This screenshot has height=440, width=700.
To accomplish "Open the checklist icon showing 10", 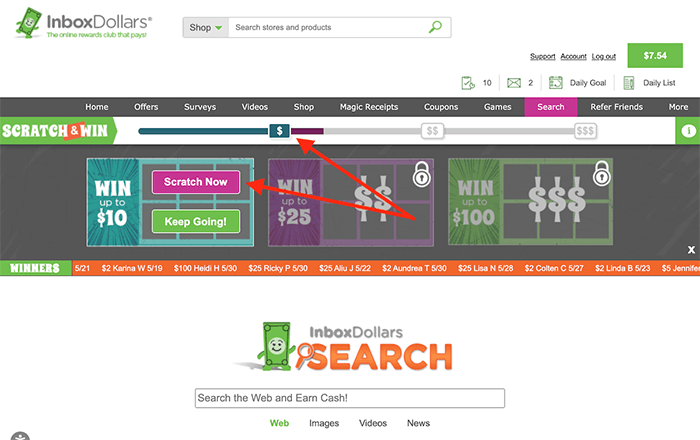I will pos(467,83).
